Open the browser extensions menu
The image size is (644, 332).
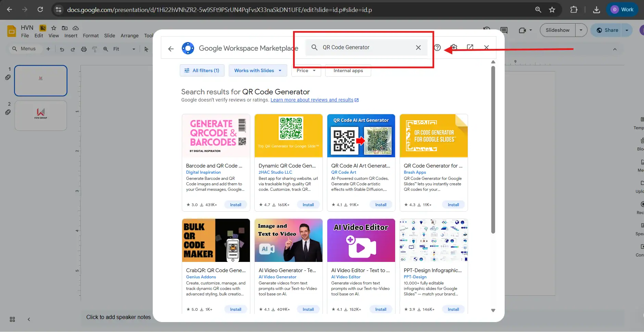click(574, 10)
